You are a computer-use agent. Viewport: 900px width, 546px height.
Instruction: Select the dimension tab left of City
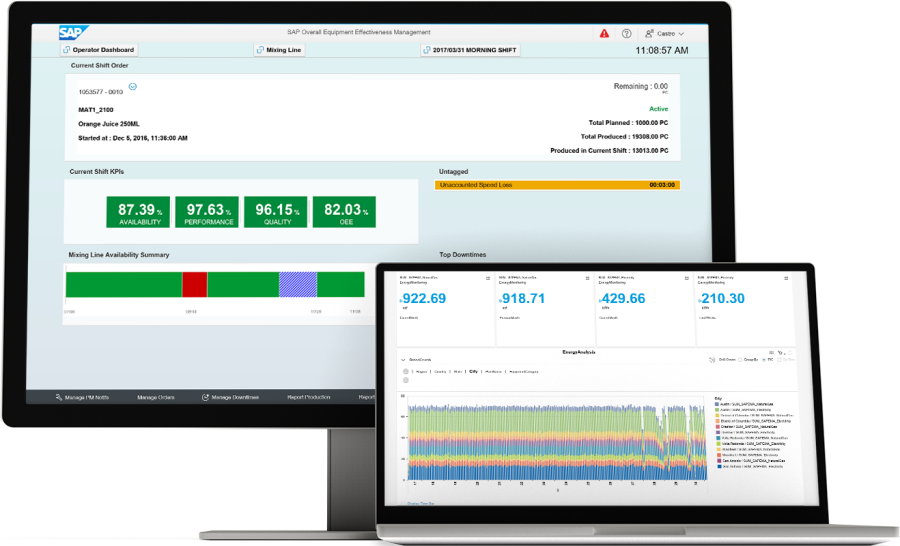point(458,371)
